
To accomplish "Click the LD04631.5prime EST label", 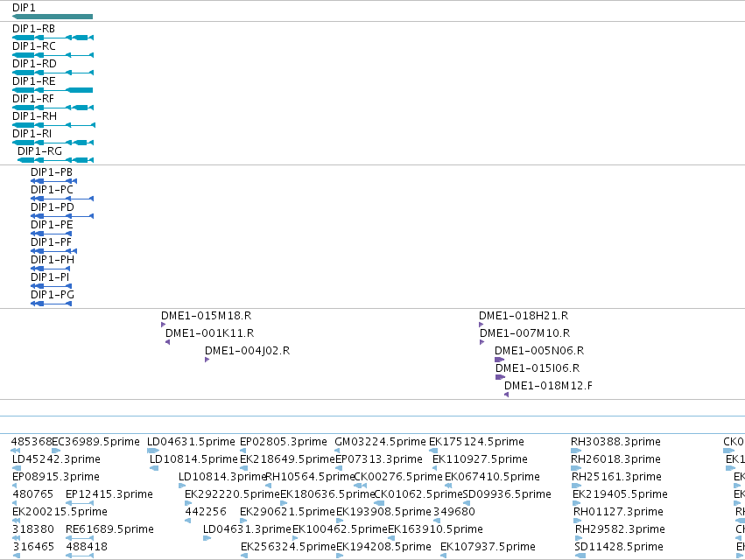I will click(191, 442).
